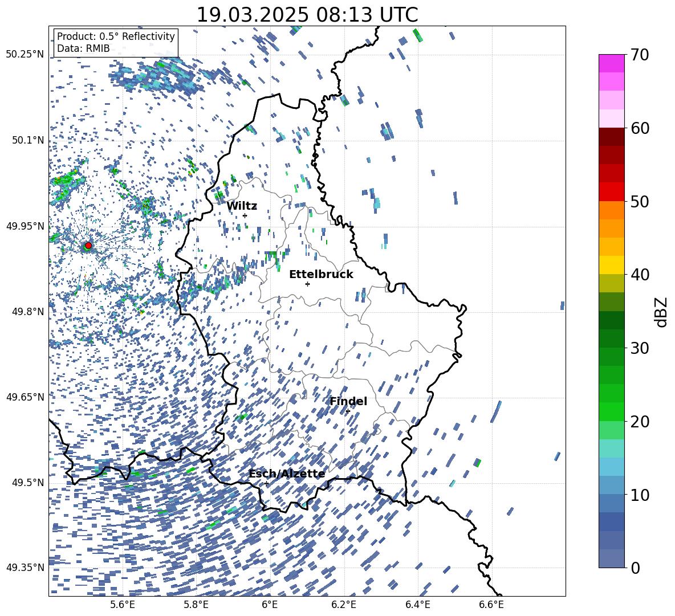Click the 6.6°E longitude label

coord(491,605)
